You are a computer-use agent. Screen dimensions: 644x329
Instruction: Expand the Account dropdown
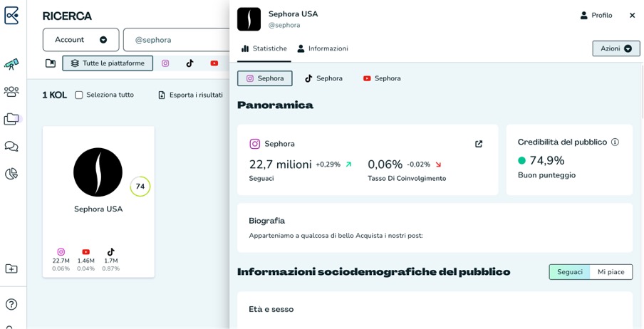tap(80, 40)
